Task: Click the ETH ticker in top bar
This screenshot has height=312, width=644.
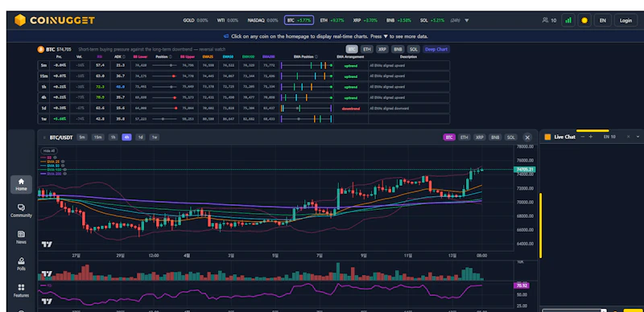Action: [x=332, y=20]
